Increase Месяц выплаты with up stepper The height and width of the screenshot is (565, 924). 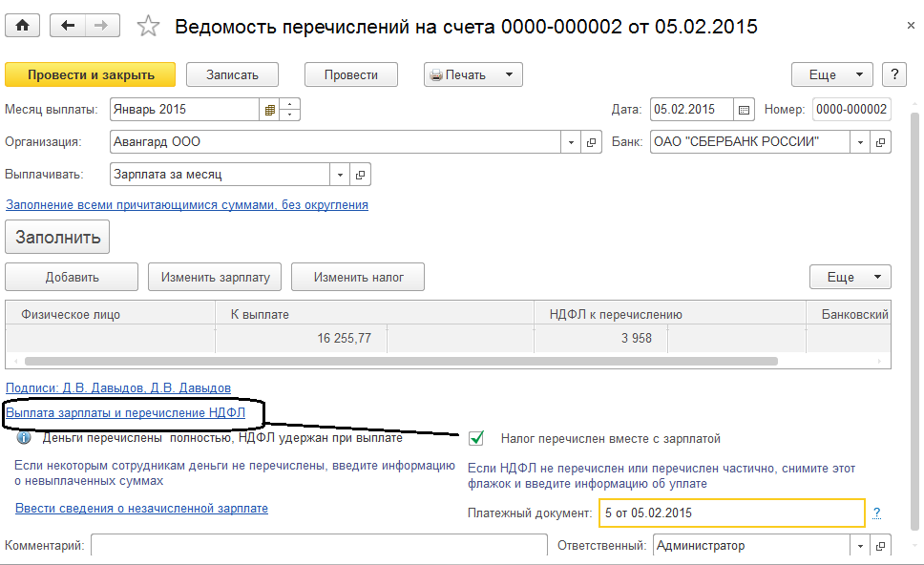tap(289, 104)
